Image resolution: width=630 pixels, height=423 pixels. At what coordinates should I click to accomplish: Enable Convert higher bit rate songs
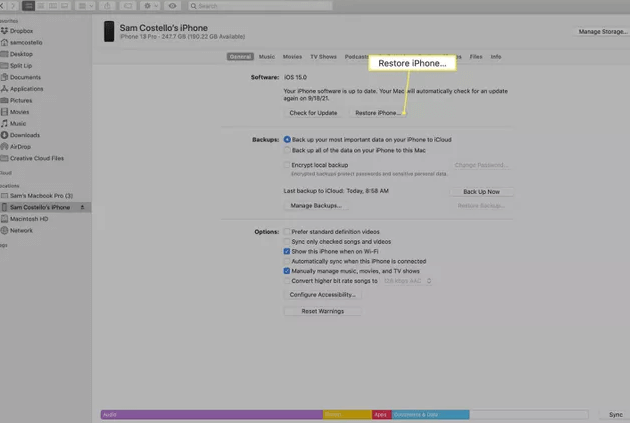tap(286, 281)
